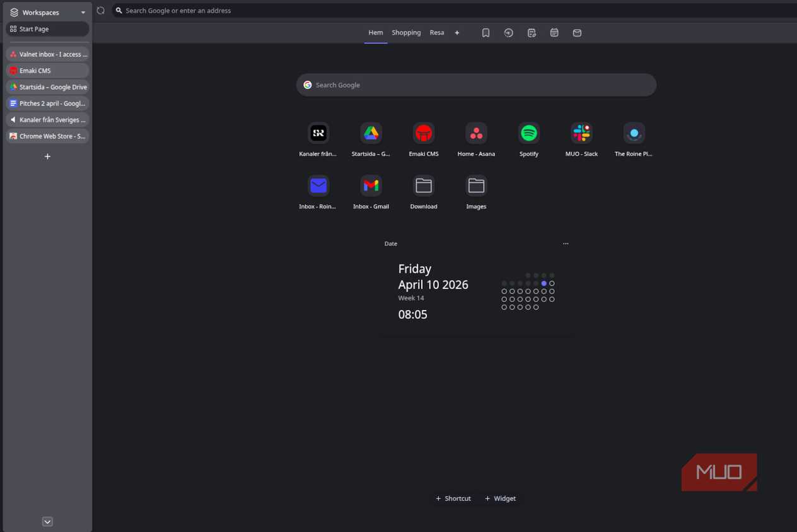Open the History clock icon
The height and width of the screenshot is (532, 797).
coord(508,33)
